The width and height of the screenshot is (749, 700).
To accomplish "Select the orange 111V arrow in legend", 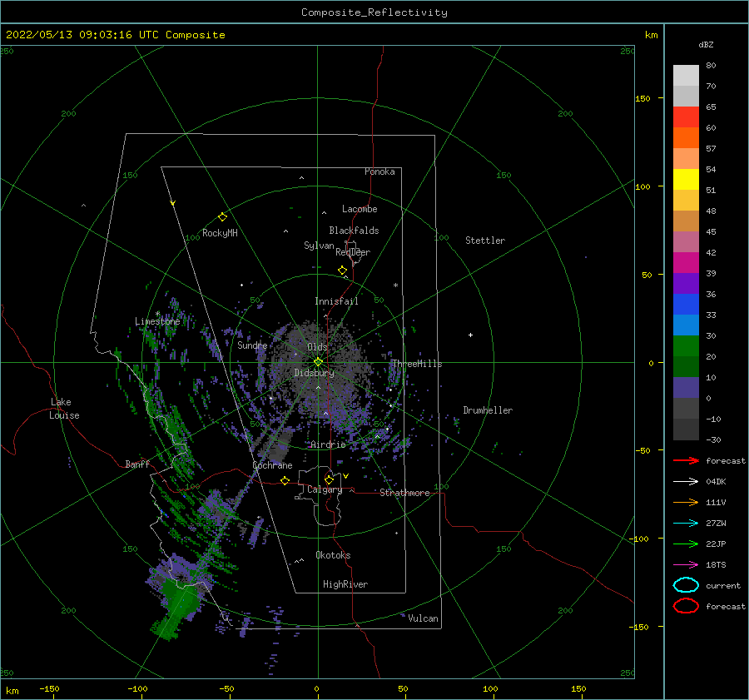I will tap(686, 502).
